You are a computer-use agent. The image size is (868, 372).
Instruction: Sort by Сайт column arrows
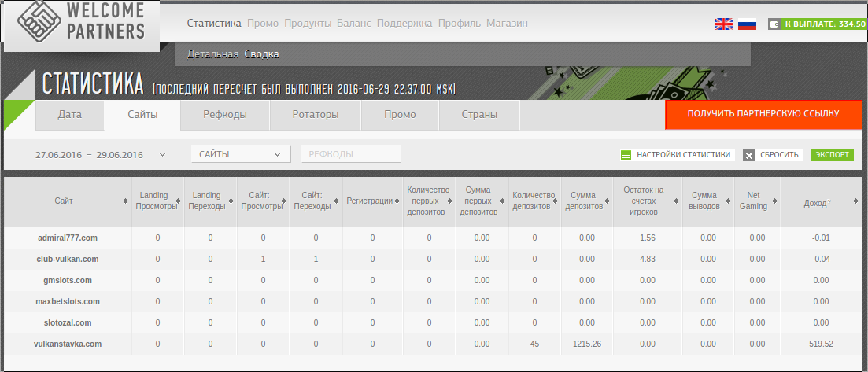coord(126,201)
